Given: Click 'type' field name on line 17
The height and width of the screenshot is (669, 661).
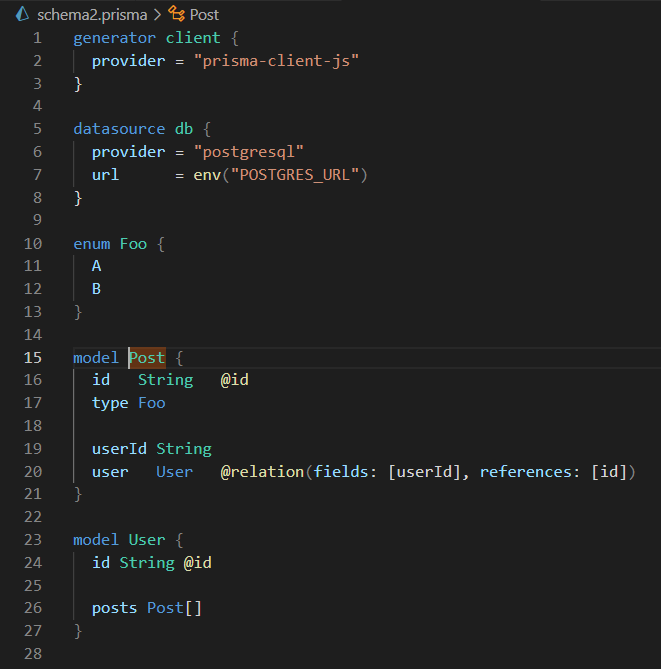Looking at the screenshot, I should (x=110, y=403).
